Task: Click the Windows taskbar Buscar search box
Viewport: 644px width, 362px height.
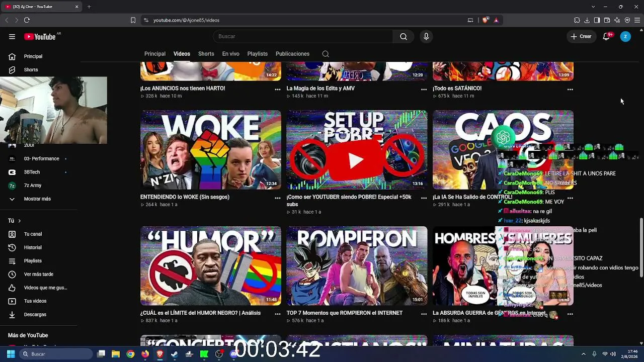Action: [x=56, y=354]
